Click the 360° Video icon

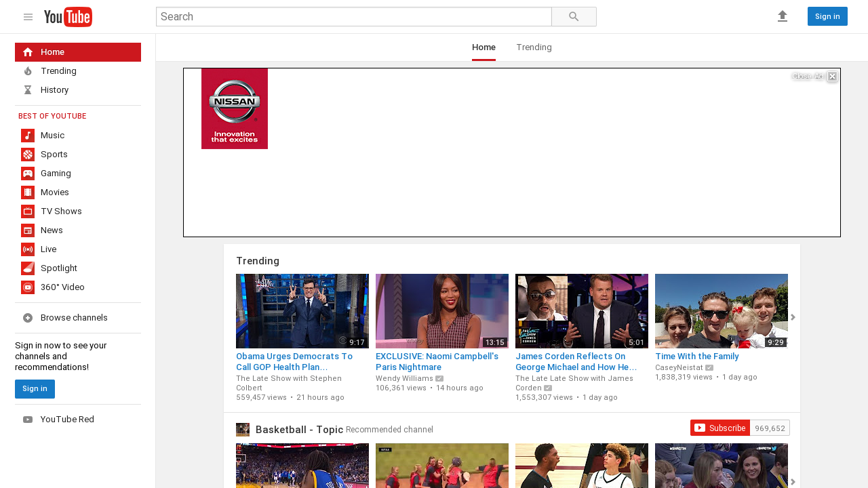coord(28,287)
